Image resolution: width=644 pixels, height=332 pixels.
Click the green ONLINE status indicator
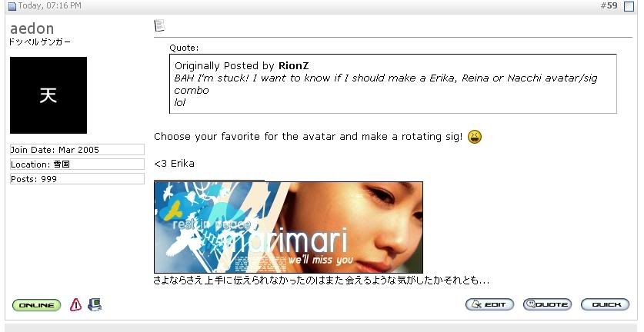[x=37, y=305]
